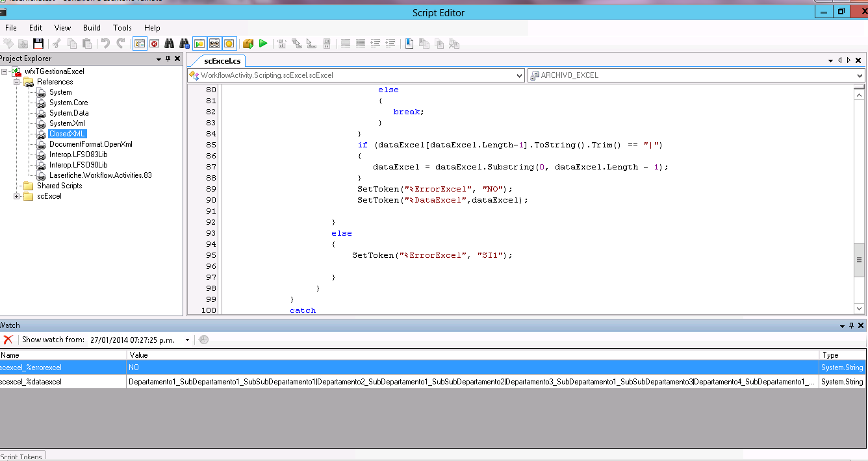The image size is (868, 461).
Task: Toggle the highlighted glasses Watch pane button
Action: point(214,44)
